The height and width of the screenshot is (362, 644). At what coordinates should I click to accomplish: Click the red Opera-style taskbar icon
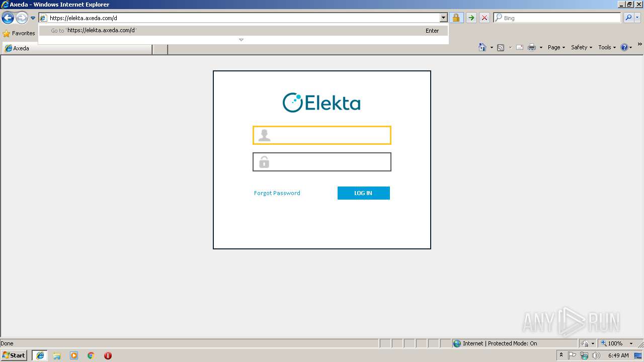pyautogui.click(x=108, y=355)
